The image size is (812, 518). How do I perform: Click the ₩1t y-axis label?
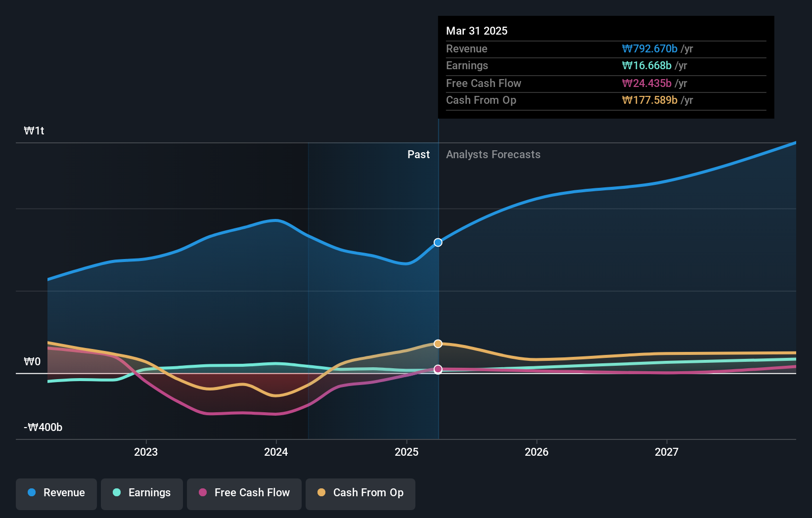[x=34, y=130]
